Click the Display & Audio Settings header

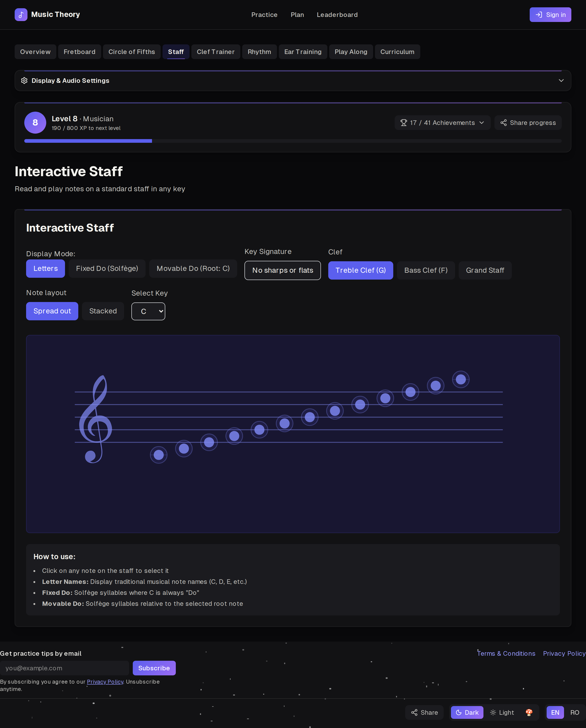tap(293, 80)
